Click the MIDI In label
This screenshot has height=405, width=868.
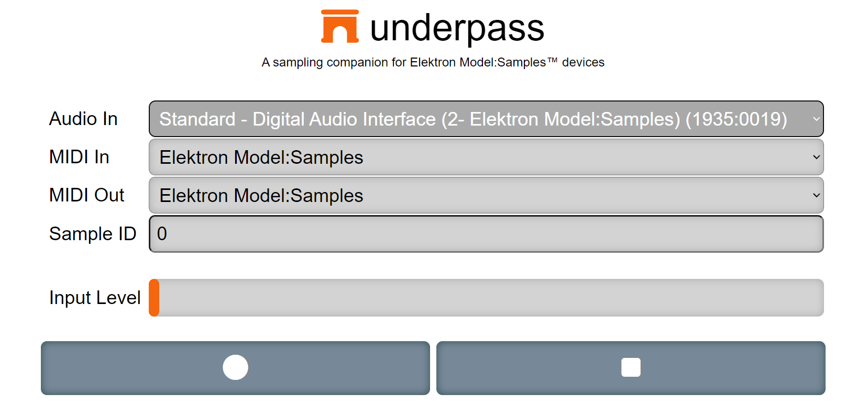click(79, 157)
